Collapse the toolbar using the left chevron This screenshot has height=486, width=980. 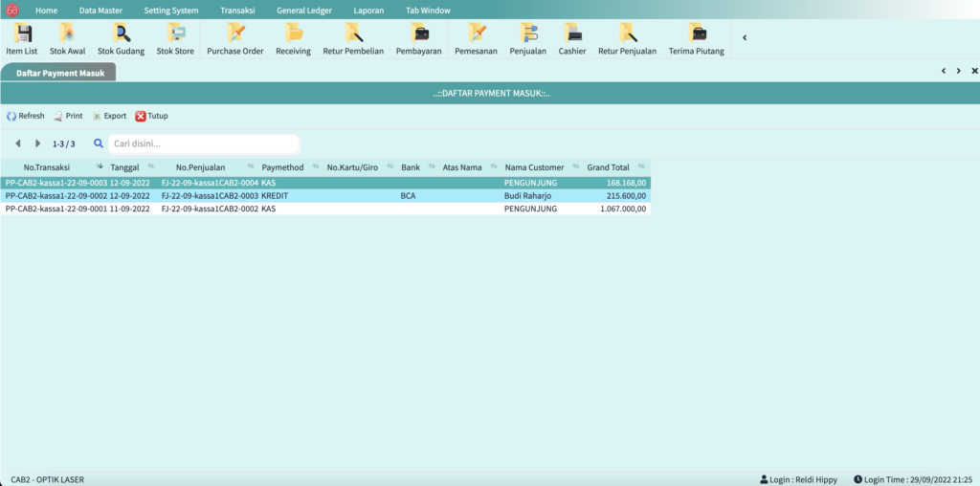click(x=745, y=37)
